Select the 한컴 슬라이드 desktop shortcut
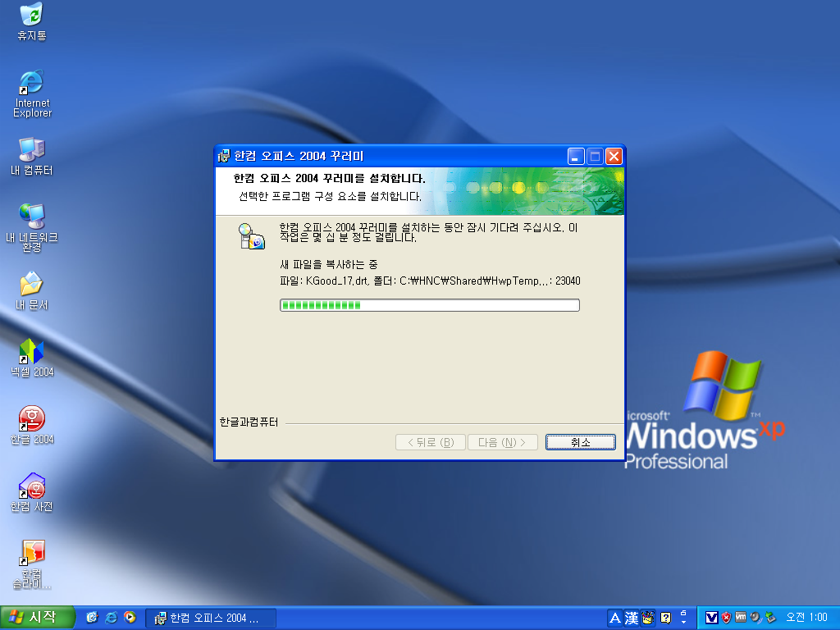840x630 pixels. (32, 564)
